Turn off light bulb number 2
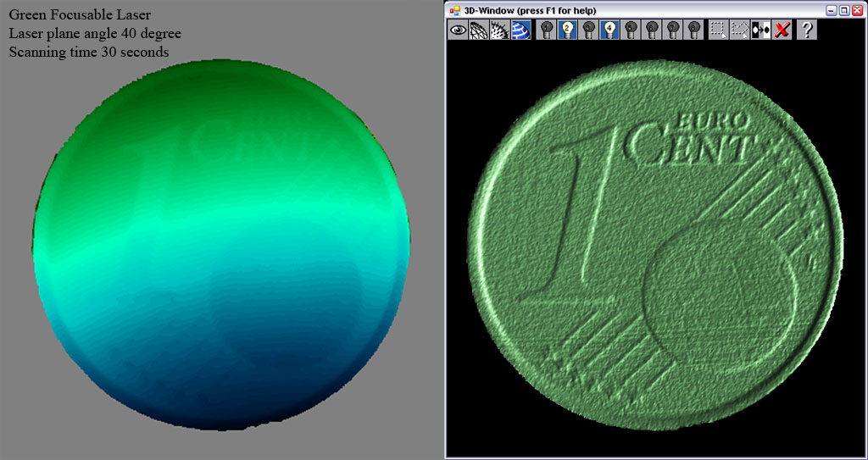The image size is (868, 460). 568,30
